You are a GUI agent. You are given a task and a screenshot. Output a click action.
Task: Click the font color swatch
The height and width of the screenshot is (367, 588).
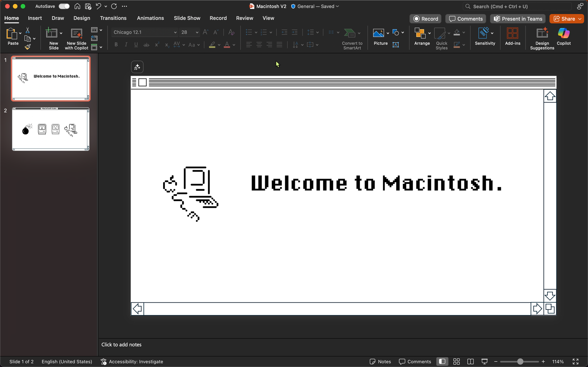[x=227, y=45]
